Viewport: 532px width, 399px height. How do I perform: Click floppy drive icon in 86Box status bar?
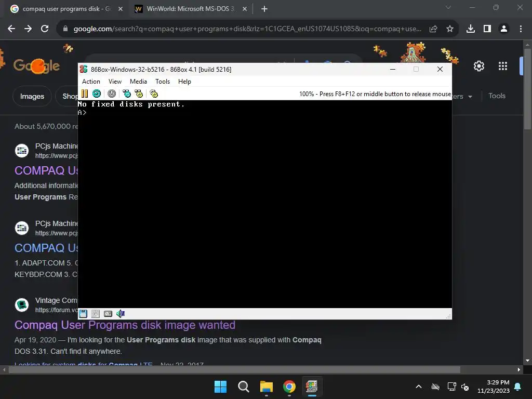(83, 314)
